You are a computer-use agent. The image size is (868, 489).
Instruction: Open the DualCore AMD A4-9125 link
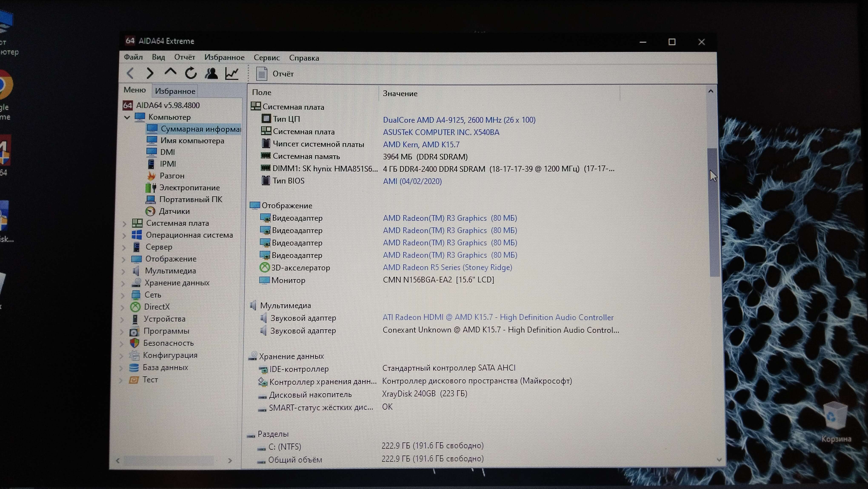click(459, 120)
